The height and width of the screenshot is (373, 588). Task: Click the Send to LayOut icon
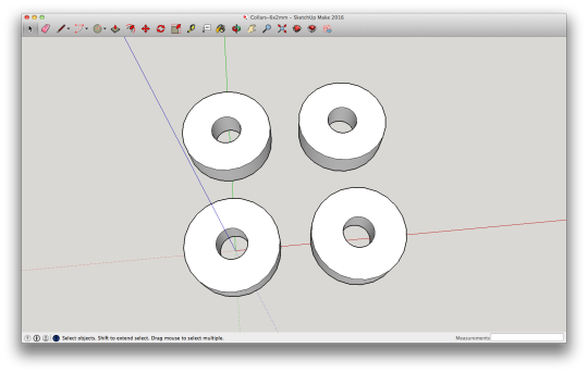(327, 29)
